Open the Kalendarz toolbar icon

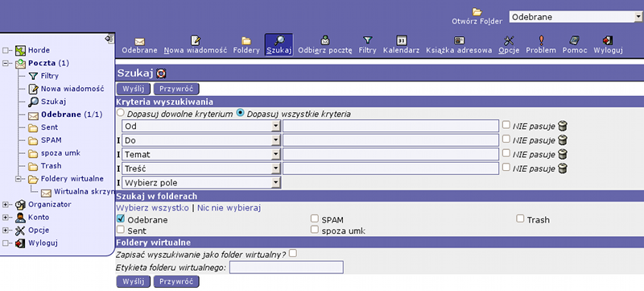click(401, 40)
